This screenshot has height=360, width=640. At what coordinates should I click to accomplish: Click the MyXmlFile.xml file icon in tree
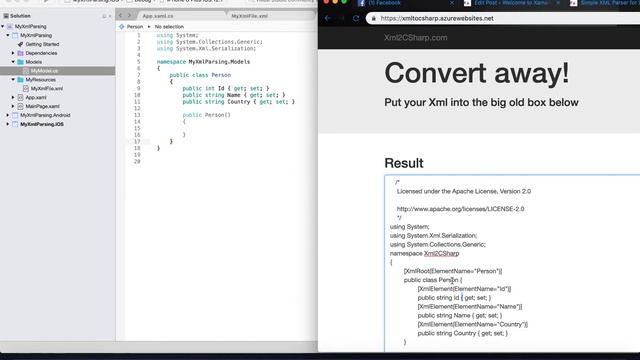(x=26, y=89)
